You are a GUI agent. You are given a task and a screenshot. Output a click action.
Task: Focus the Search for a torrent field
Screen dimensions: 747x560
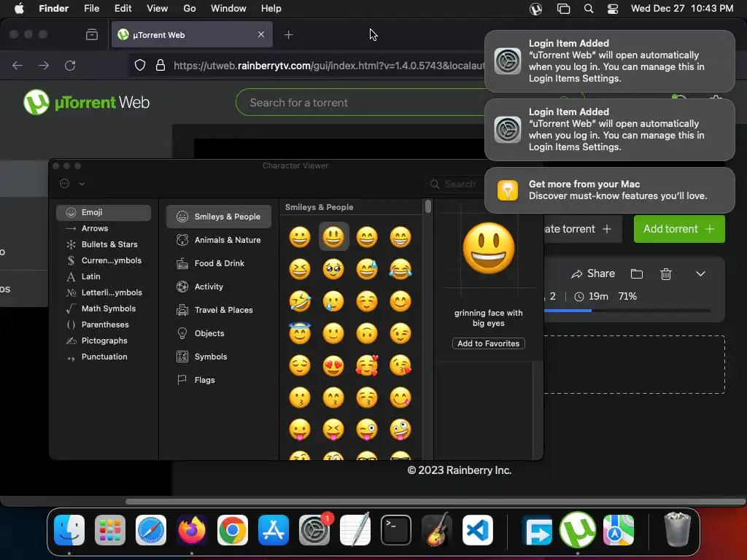pyautogui.click(x=362, y=102)
